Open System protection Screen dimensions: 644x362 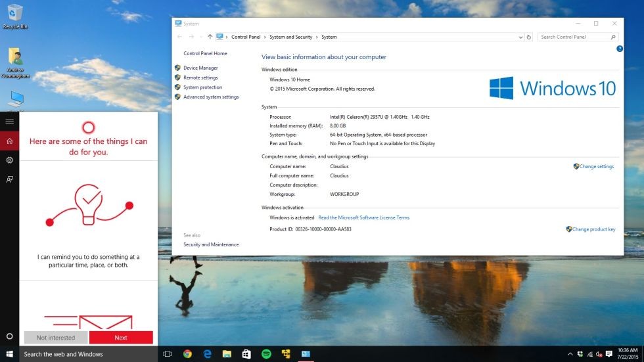tap(202, 87)
